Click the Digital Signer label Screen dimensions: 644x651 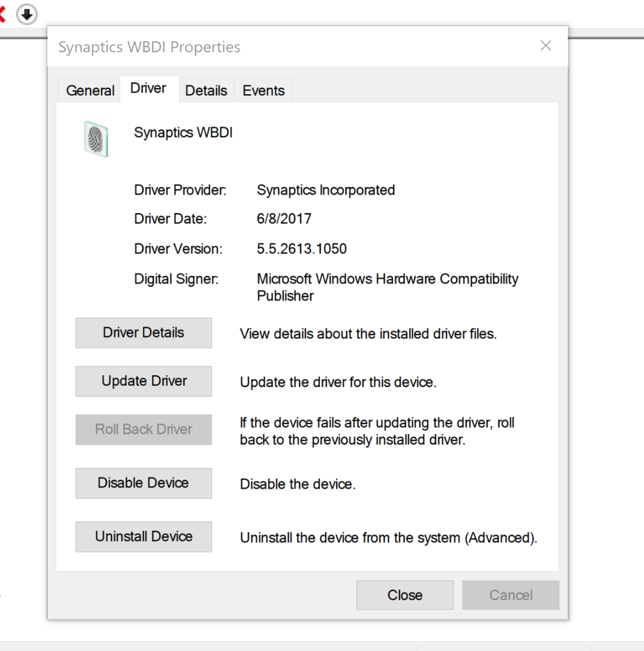pos(176,279)
